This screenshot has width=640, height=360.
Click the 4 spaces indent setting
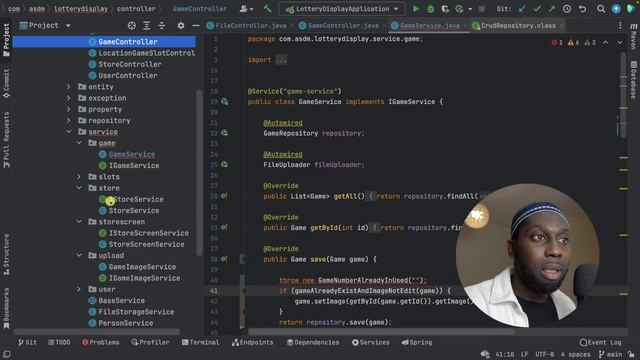pos(576,354)
